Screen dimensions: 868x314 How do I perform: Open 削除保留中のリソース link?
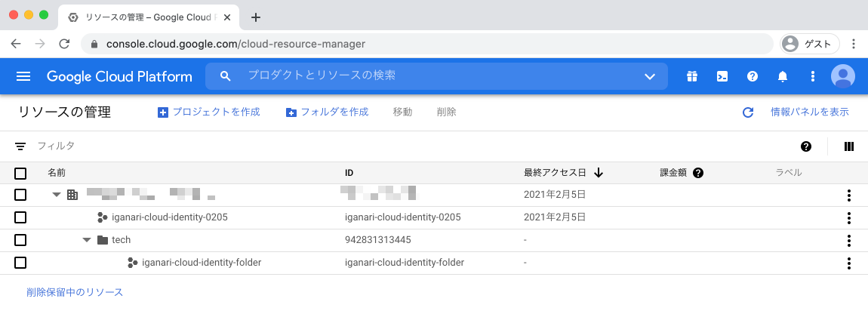pyautogui.click(x=75, y=292)
